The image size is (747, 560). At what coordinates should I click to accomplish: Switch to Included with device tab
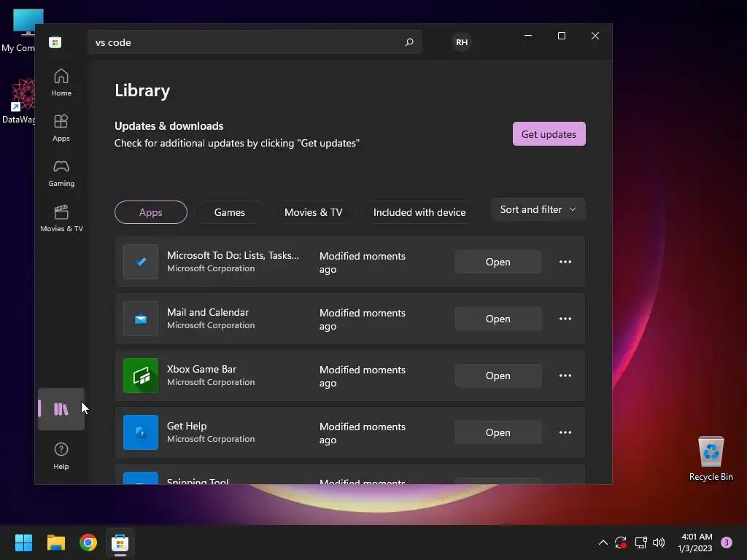click(419, 212)
